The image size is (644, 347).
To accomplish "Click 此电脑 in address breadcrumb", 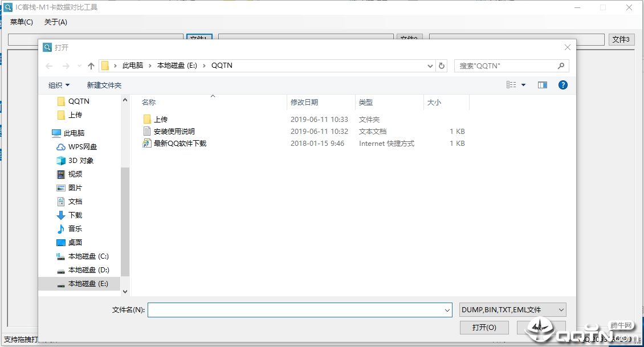I will [x=133, y=66].
